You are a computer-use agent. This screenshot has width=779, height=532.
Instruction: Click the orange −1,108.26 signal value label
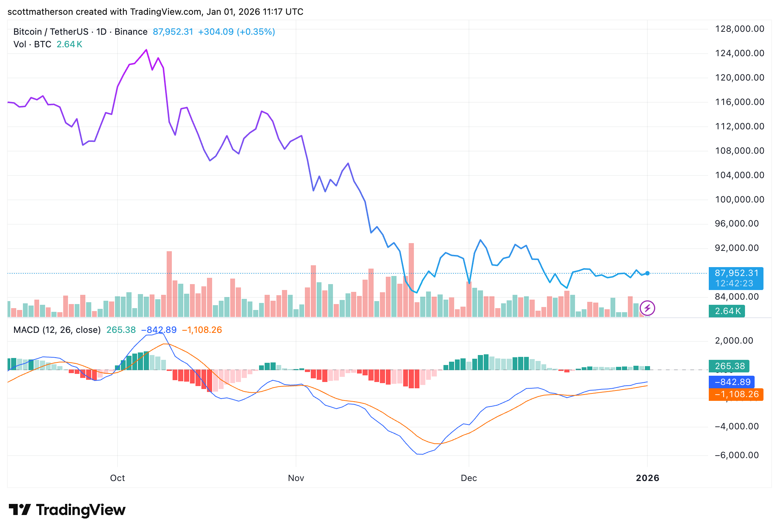(735, 394)
